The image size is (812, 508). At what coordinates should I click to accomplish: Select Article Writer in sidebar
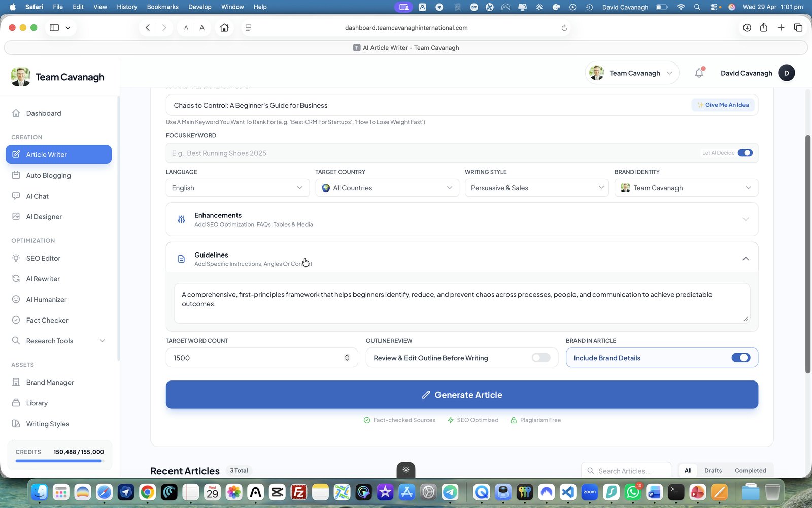tap(58, 154)
